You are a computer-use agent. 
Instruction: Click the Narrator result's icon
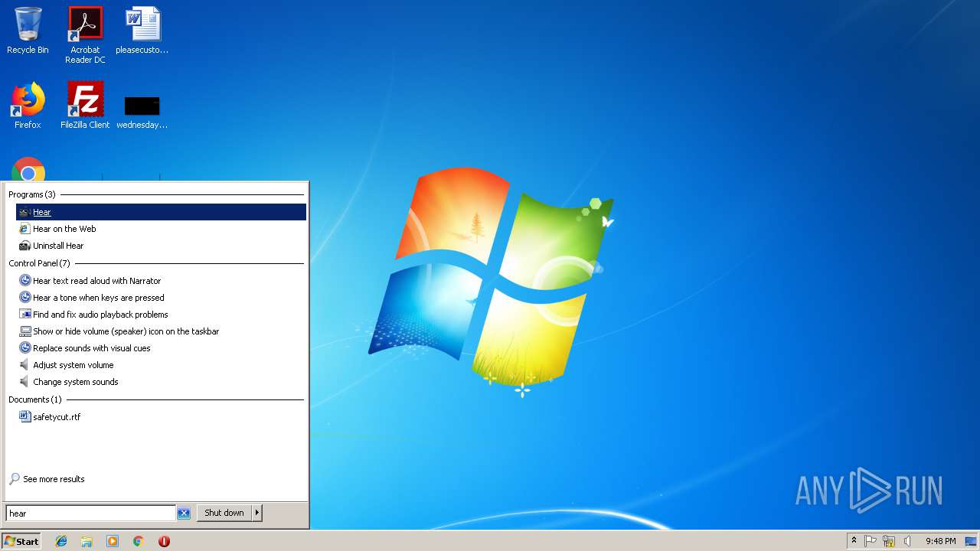(x=24, y=281)
